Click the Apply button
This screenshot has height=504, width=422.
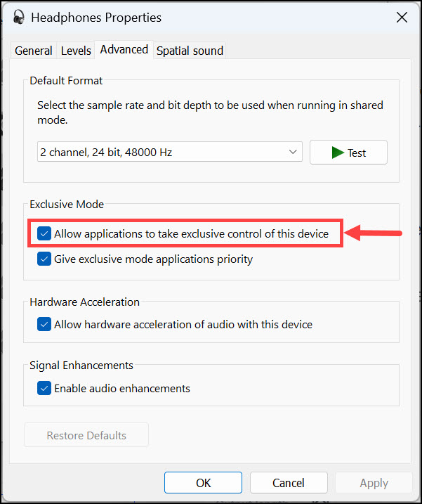pyautogui.click(x=374, y=483)
